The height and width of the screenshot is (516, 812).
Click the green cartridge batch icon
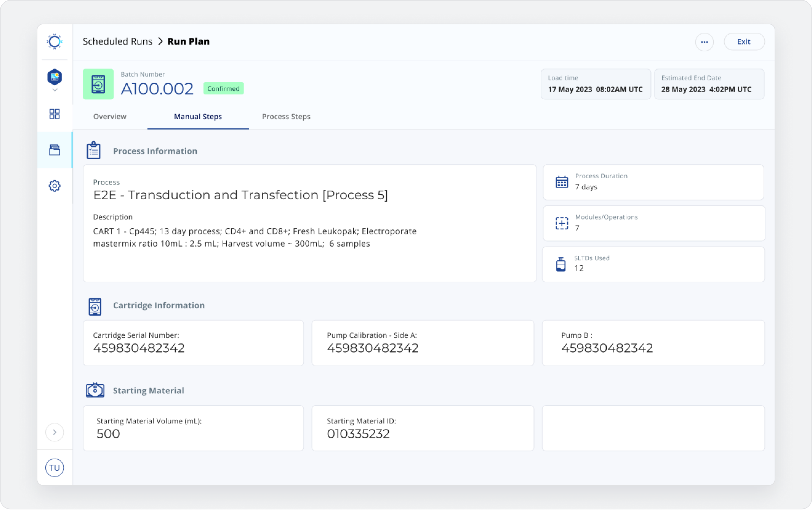98,84
